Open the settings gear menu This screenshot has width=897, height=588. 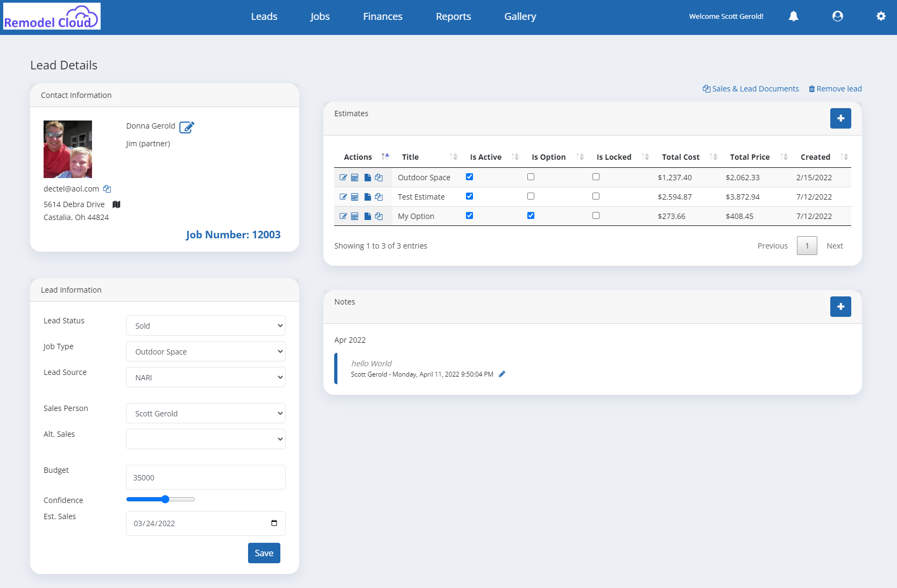pos(881,16)
